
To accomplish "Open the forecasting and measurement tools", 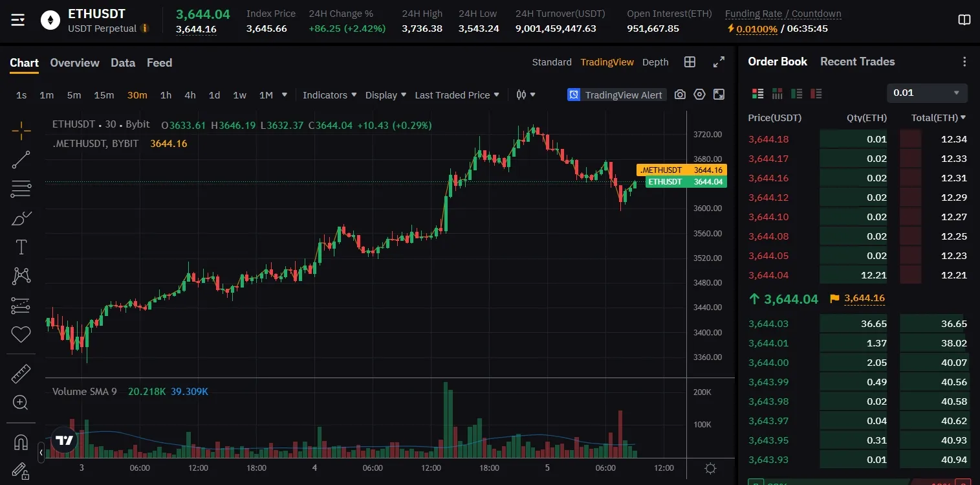I will [21, 306].
